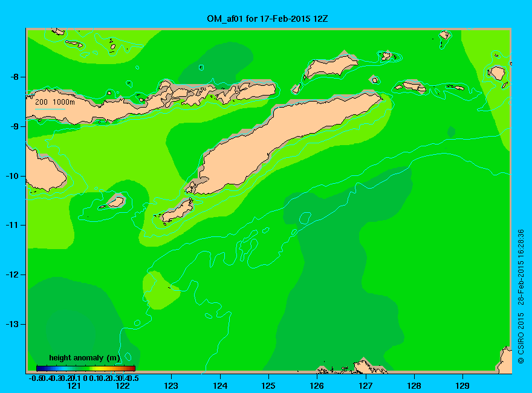Click the longitude label 122
Image resolution: width=532 pixels, height=393 pixels.
[123, 386]
